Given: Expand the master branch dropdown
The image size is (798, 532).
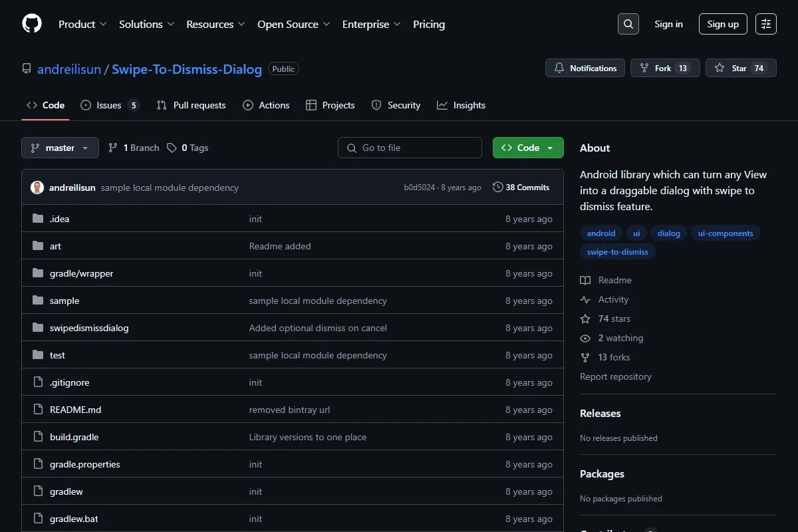Looking at the screenshot, I should coord(60,148).
